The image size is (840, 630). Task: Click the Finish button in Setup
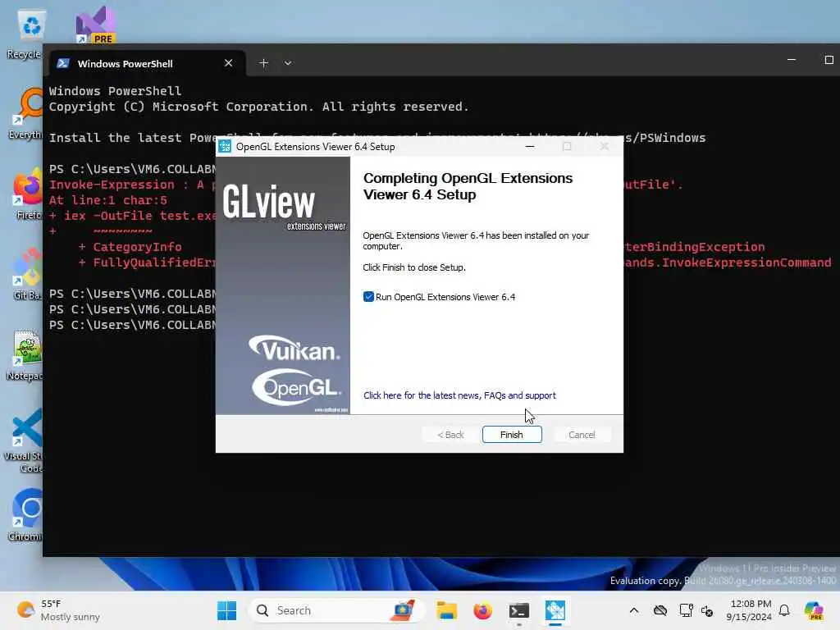click(512, 435)
